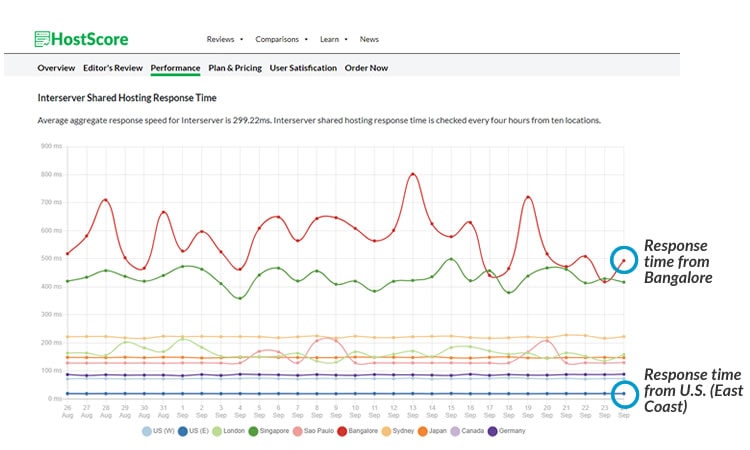Viewport: 750px width, 450px height.
Task: Toggle US (W) series in legend
Action: 158,431
